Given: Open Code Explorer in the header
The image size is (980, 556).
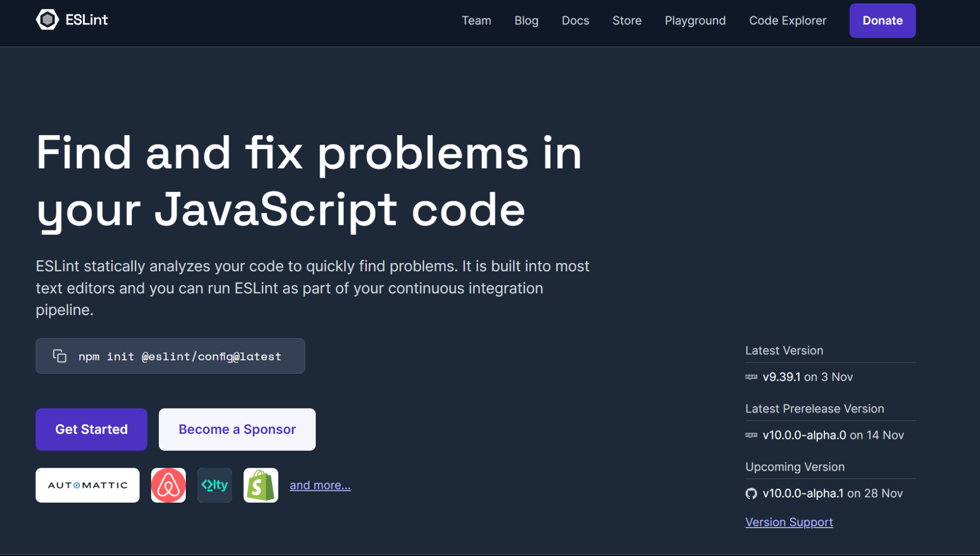Looking at the screenshot, I should [x=787, y=21].
